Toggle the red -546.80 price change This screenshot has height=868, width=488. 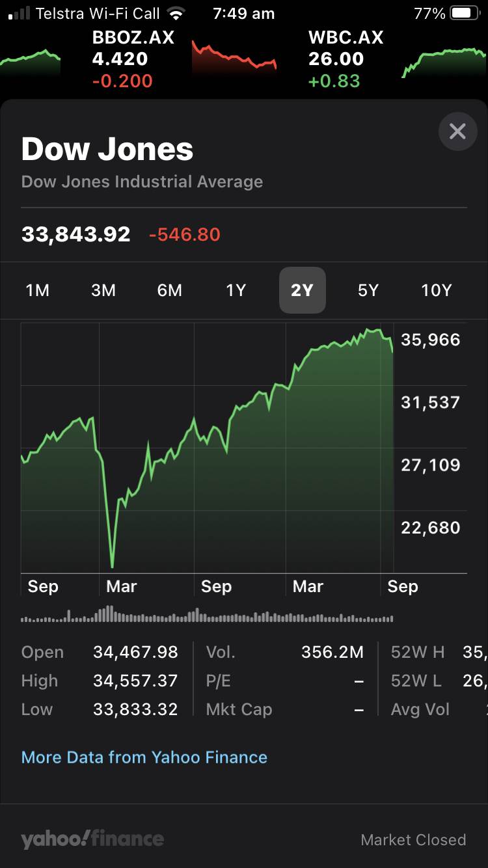(185, 234)
